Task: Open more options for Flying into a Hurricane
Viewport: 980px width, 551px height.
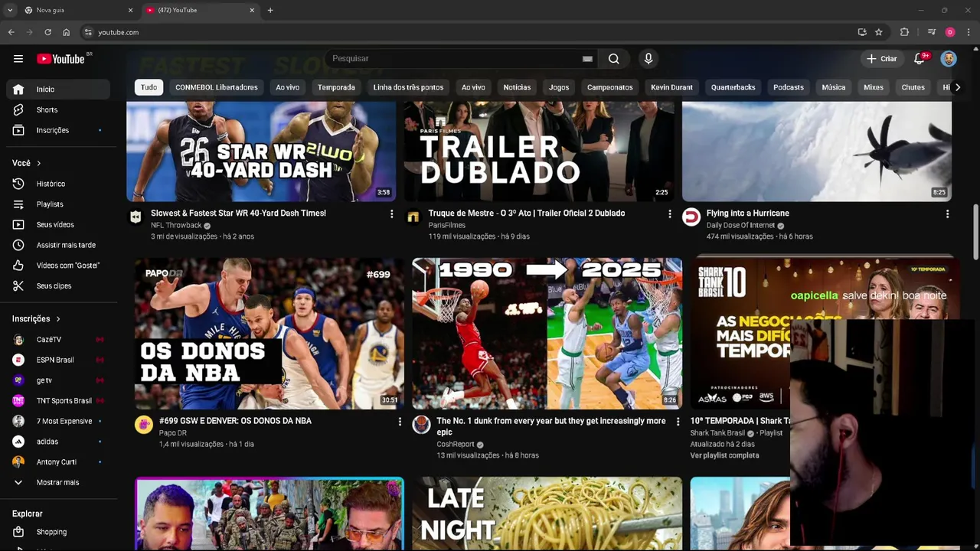Action: click(947, 214)
